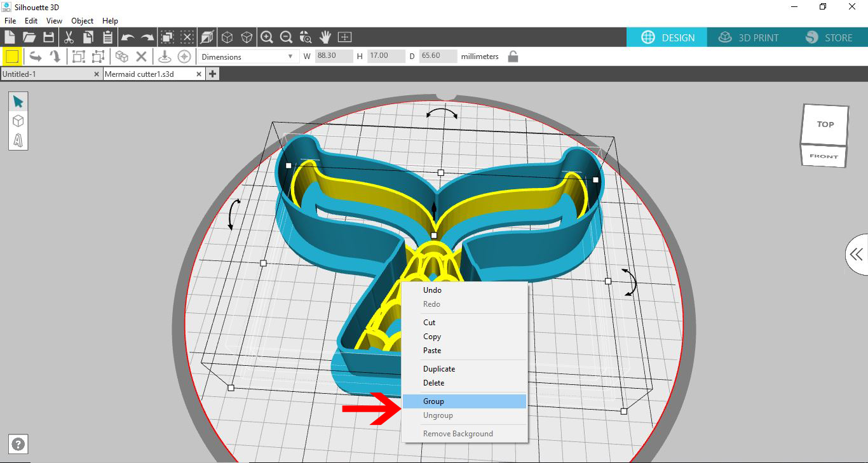This screenshot has width=868, height=463.
Task: Click the Cut scissors toolbar icon
Action: [69, 37]
